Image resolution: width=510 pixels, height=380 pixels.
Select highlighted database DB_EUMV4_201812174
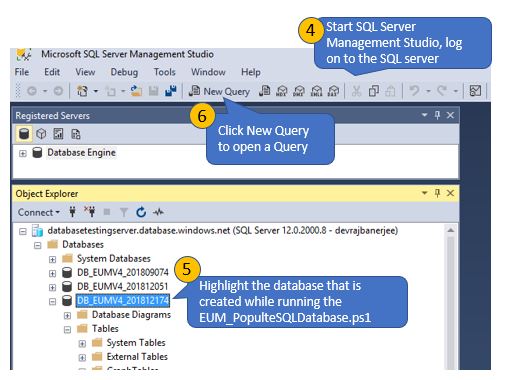[x=123, y=300]
